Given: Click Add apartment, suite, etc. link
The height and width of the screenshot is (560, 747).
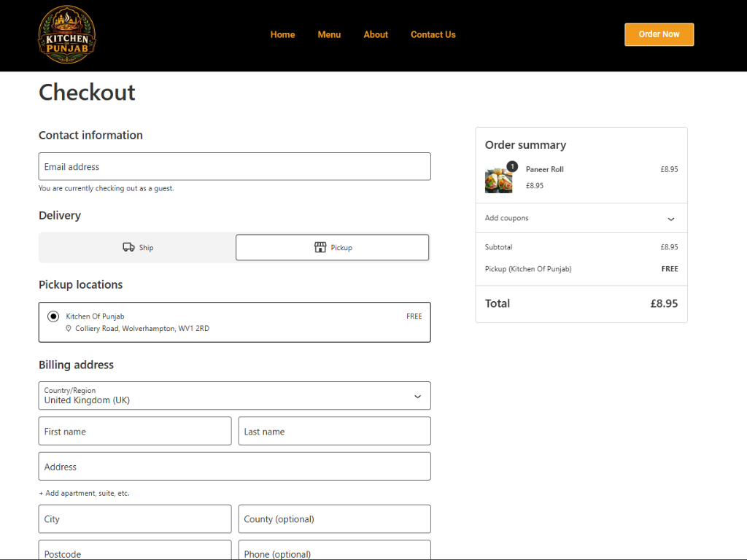Looking at the screenshot, I should (x=85, y=494).
